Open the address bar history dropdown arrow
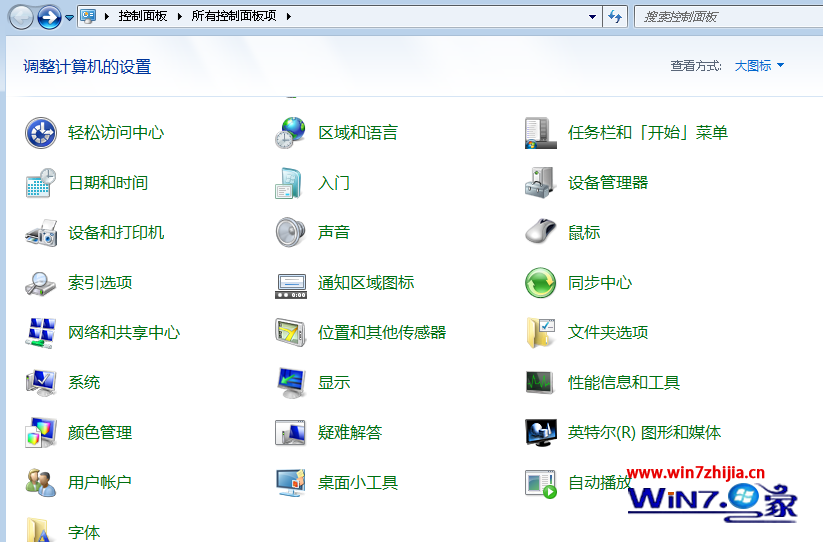823x542 pixels. point(592,17)
